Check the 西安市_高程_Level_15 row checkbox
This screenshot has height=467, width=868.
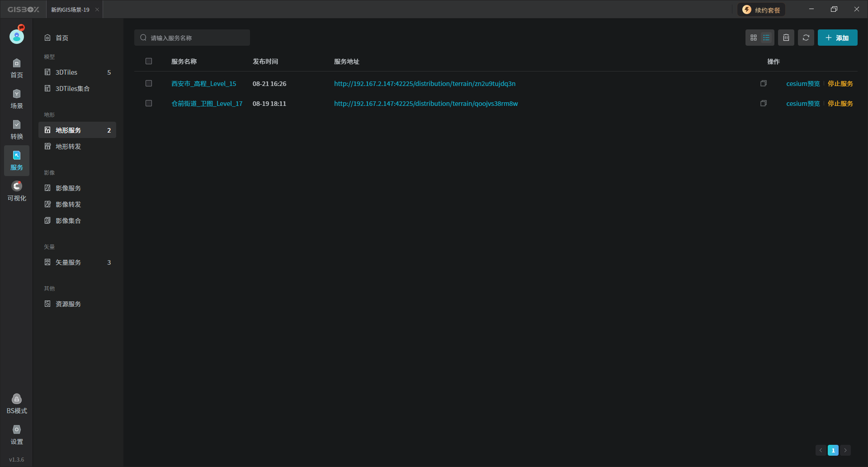click(x=149, y=84)
